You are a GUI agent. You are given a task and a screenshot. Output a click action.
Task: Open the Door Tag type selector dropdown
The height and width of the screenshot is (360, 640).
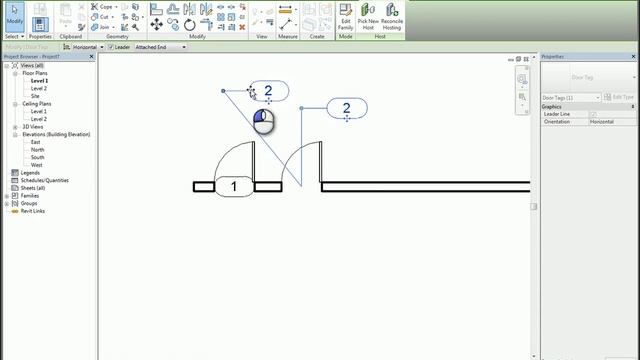(633, 78)
